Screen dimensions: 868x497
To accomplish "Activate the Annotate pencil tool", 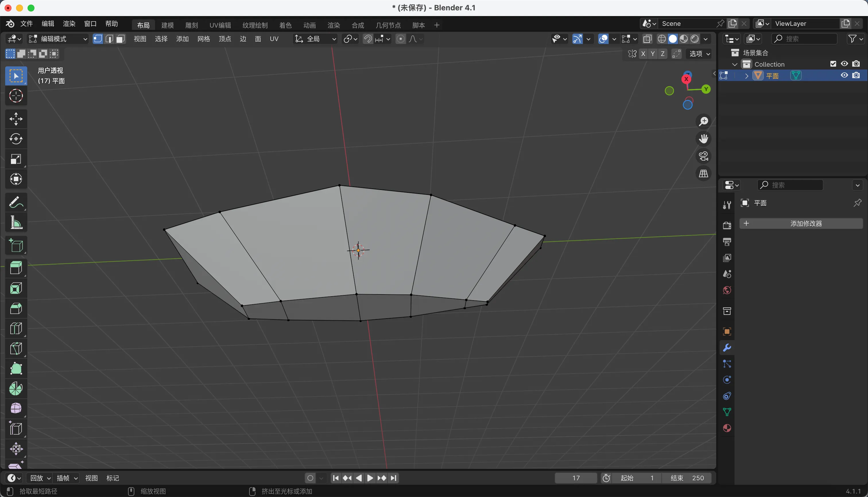I will (16, 202).
